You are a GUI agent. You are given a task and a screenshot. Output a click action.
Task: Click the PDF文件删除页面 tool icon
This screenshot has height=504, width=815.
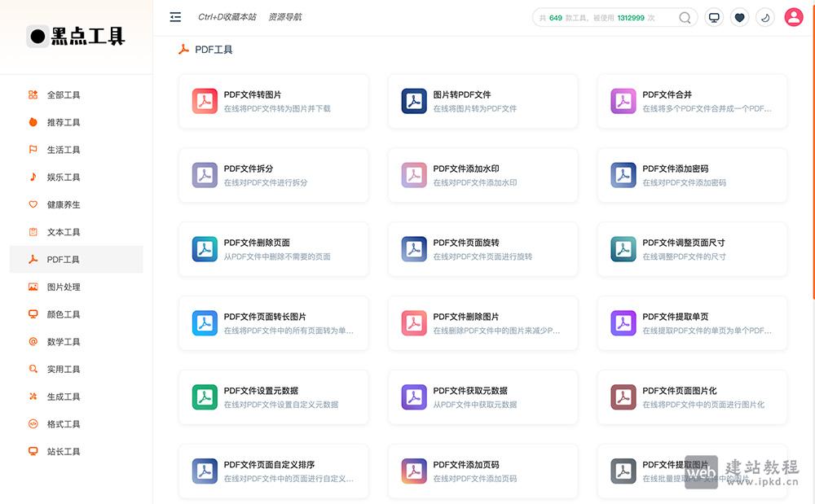[204, 249]
